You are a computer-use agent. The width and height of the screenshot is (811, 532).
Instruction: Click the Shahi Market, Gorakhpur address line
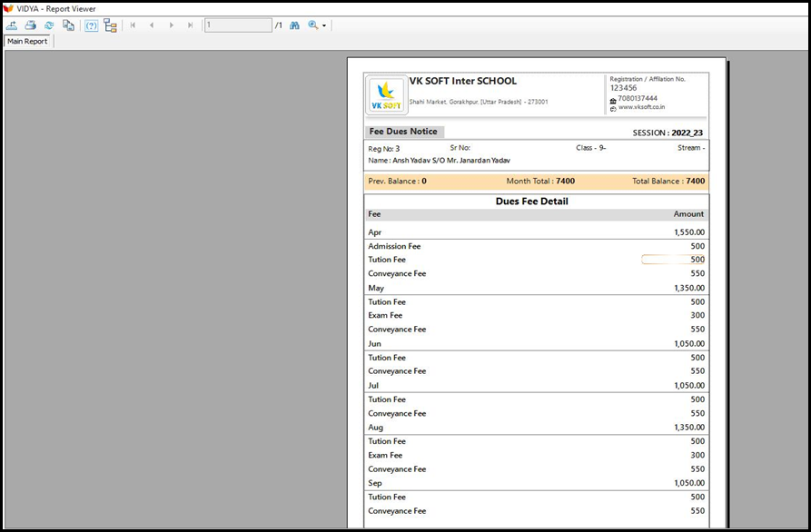[x=479, y=102]
